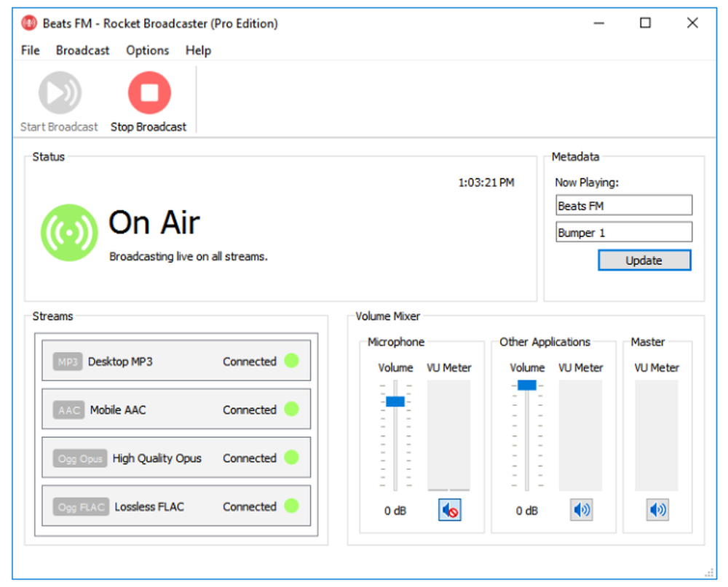
Task: Mute the Master output
Action: pos(657,510)
